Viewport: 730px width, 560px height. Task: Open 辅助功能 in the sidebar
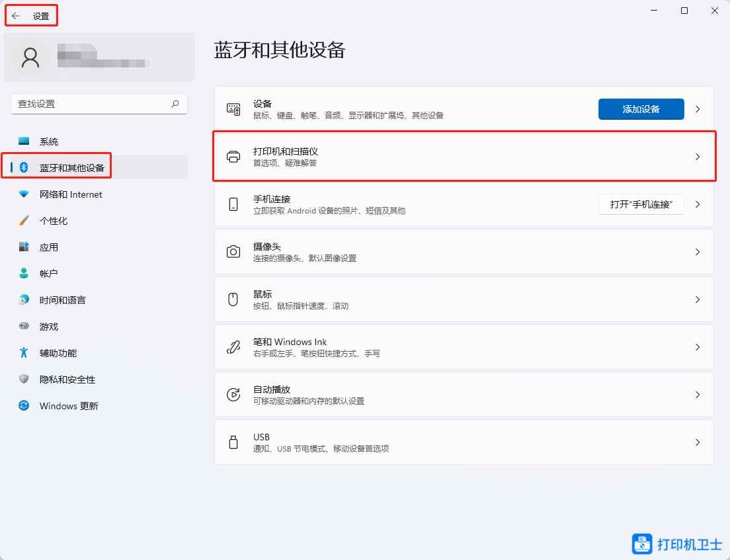pyautogui.click(x=99, y=353)
